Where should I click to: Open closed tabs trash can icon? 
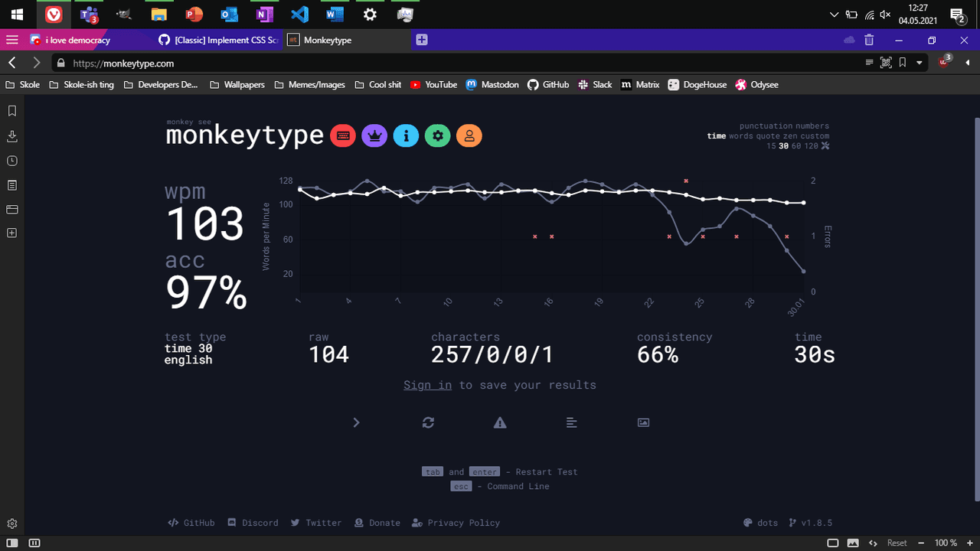pos(869,40)
